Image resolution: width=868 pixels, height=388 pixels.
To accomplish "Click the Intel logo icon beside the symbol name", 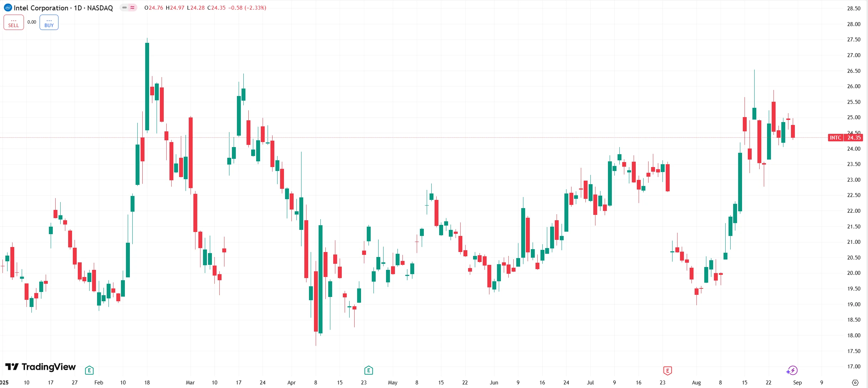I will coord(8,7).
